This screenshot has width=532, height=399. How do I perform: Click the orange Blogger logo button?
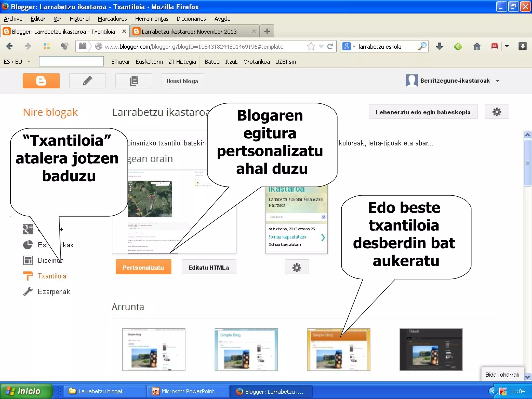pos(41,81)
